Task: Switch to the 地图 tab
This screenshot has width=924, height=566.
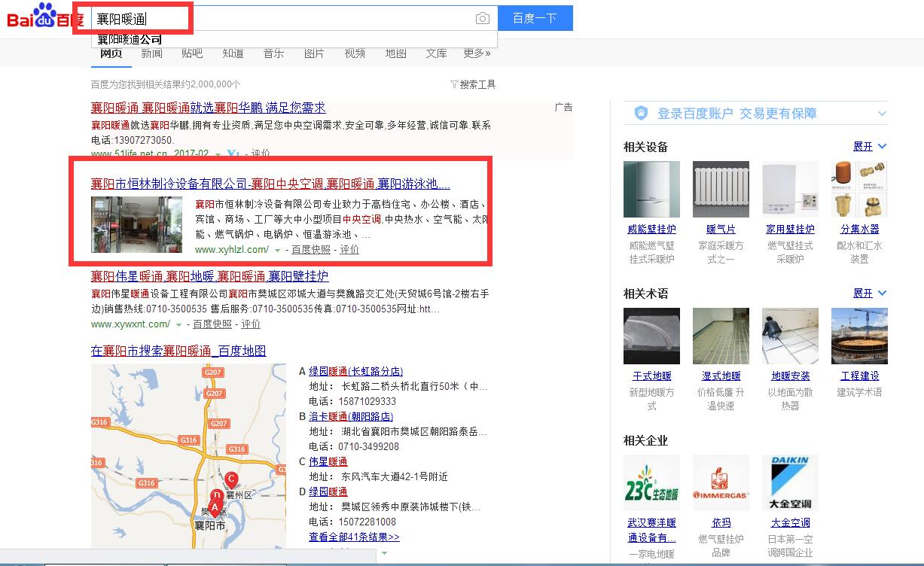Action: [395, 53]
